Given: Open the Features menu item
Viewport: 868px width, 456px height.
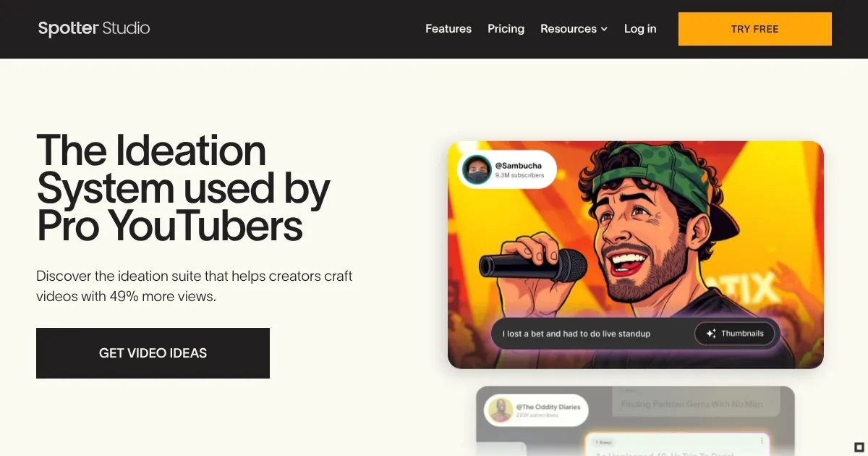Looking at the screenshot, I should [448, 29].
